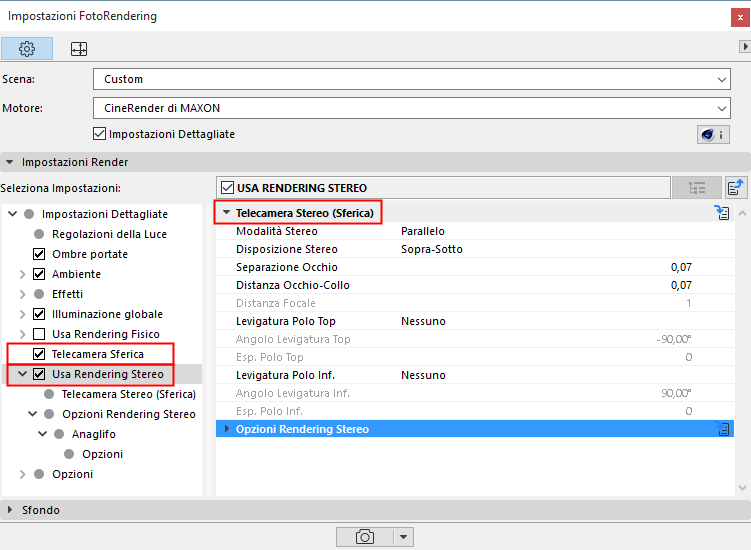Click the export settings icon at top right
Screen dimensions: 751x550
pyautogui.click(x=735, y=187)
